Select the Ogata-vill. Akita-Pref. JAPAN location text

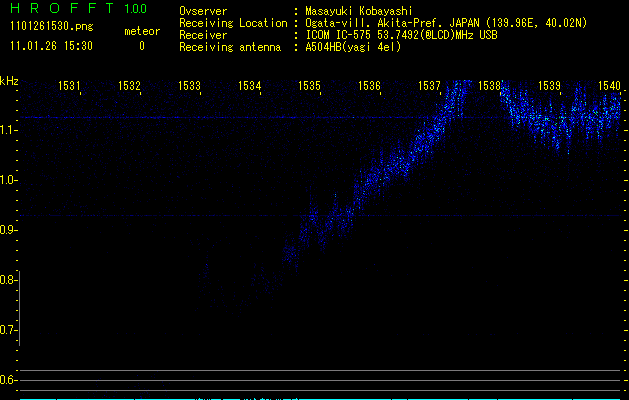[x=446, y=23]
